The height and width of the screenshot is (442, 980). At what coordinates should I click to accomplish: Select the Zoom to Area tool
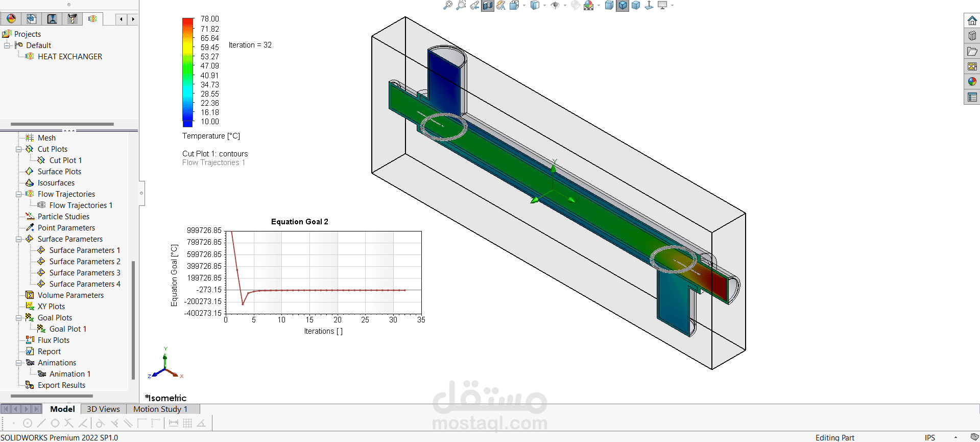(x=461, y=5)
